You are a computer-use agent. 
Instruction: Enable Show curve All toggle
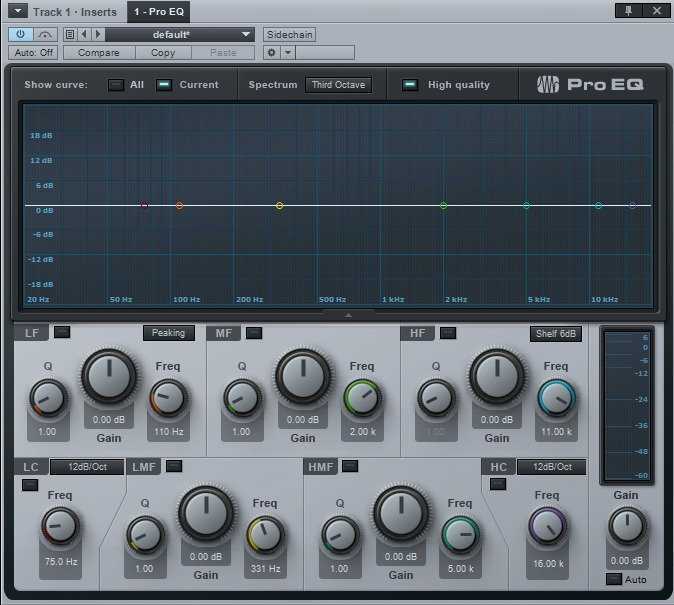116,85
